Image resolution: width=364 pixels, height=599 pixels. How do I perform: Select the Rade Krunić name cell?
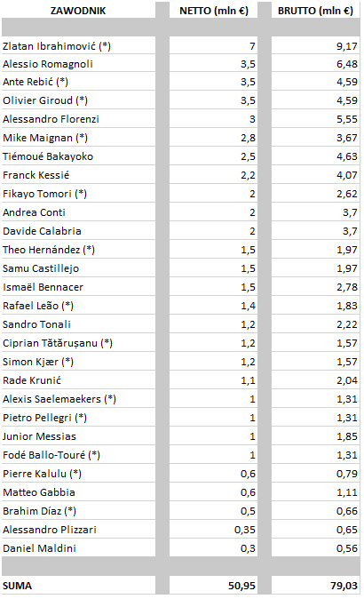pyautogui.click(x=78, y=380)
